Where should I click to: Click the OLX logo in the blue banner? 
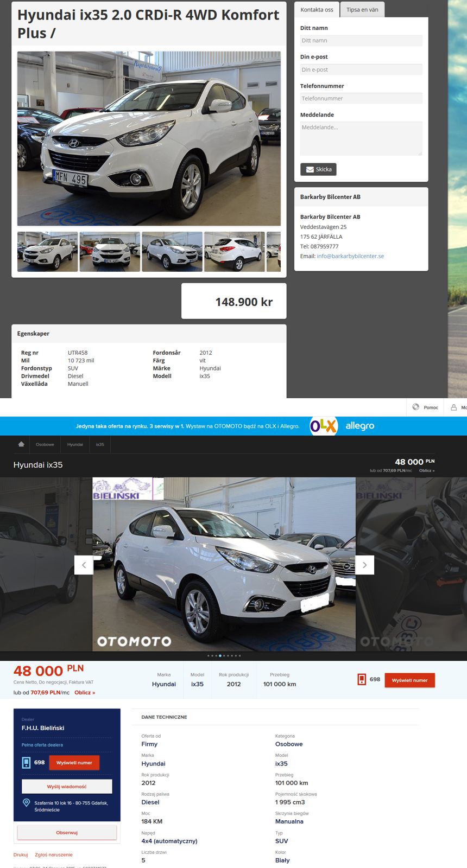click(324, 426)
